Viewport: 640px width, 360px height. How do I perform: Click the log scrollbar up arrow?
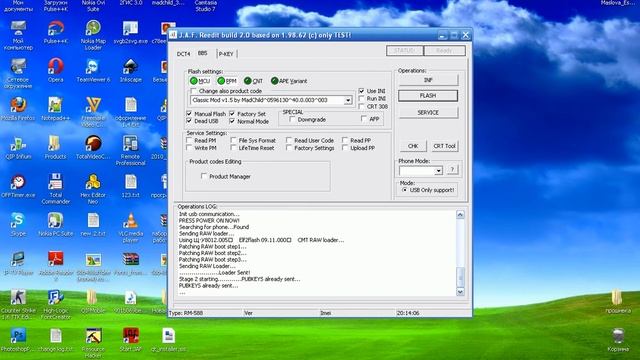coord(460,215)
